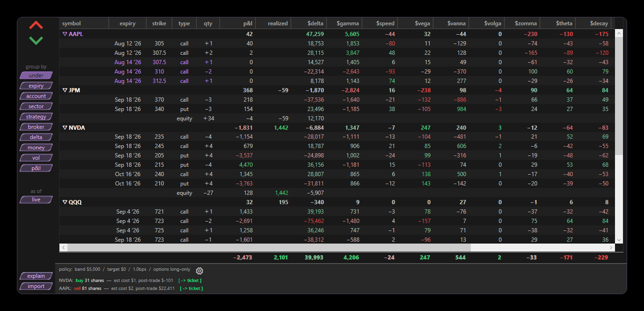
Task: Open policy settings gear icon
Action: 199,271
